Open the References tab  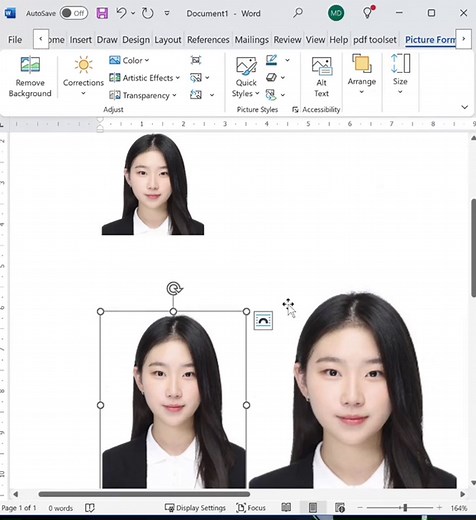[x=208, y=40]
